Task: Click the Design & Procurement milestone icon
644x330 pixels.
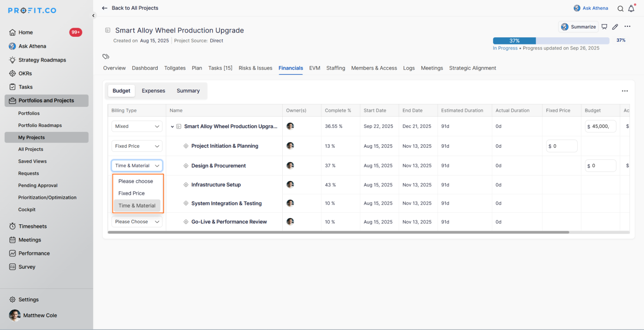Action: pos(186,165)
